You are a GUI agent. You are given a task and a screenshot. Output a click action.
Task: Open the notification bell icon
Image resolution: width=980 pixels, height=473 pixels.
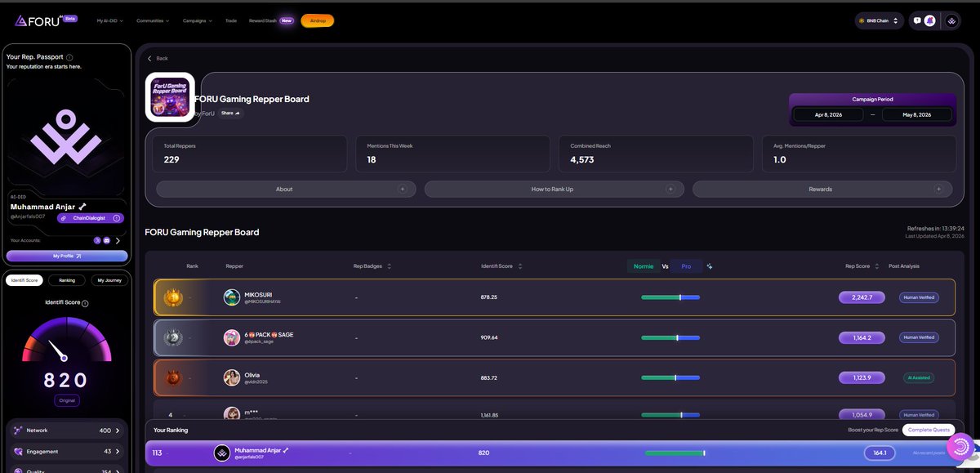pyautogui.click(x=929, y=21)
